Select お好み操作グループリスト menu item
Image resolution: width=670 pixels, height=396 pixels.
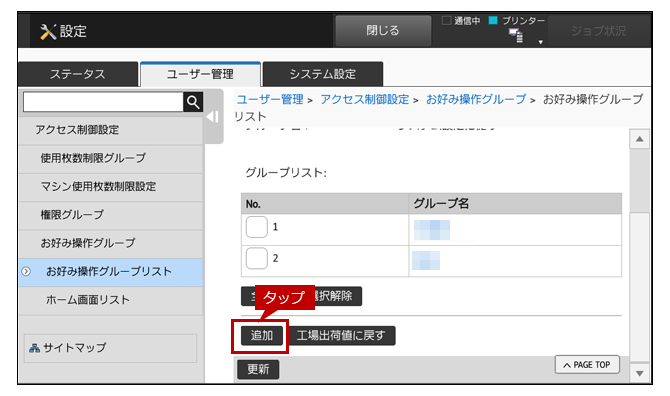click(111, 272)
